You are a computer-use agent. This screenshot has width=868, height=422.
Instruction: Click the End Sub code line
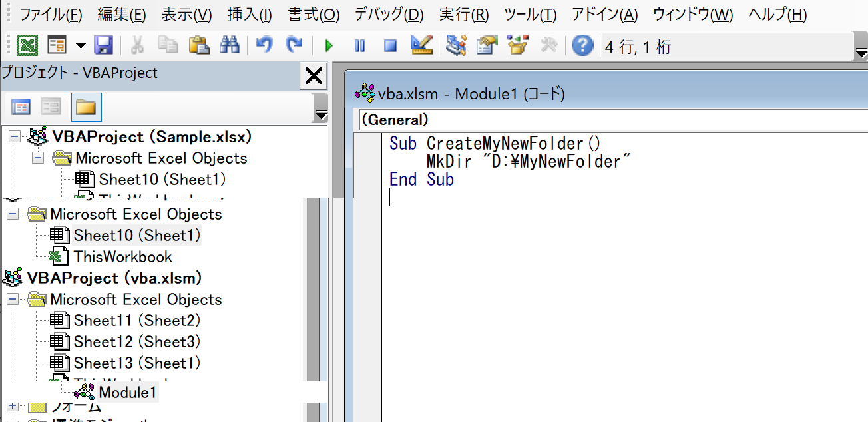coord(422,179)
